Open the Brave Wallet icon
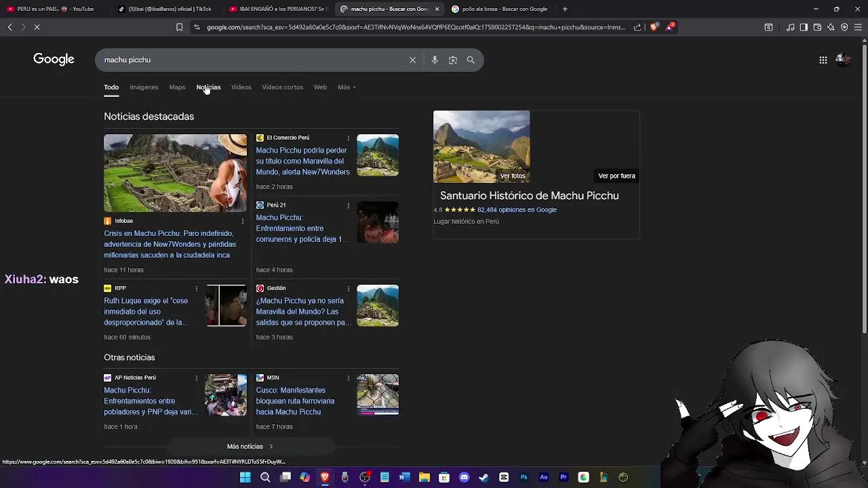 (x=817, y=27)
